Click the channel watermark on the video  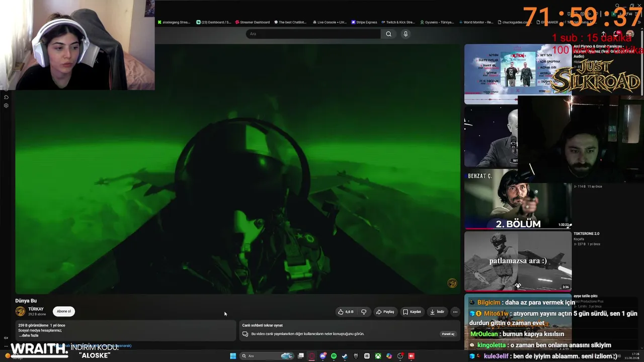(452, 283)
